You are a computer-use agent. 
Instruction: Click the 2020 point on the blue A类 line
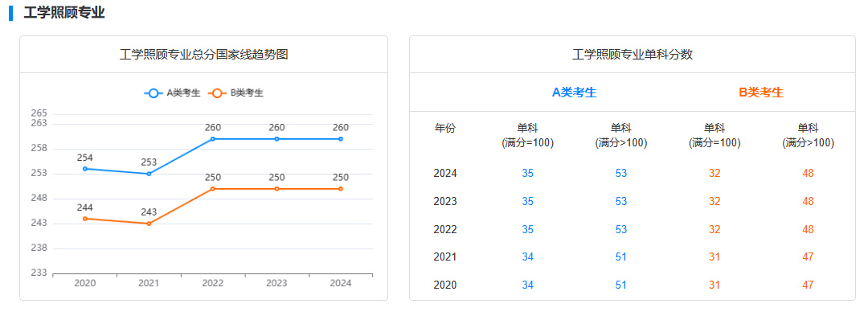click(x=84, y=169)
